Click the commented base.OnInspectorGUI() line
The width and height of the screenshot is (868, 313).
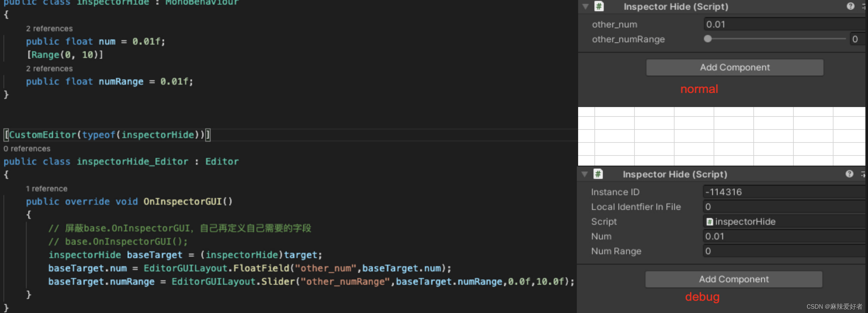point(118,242)
